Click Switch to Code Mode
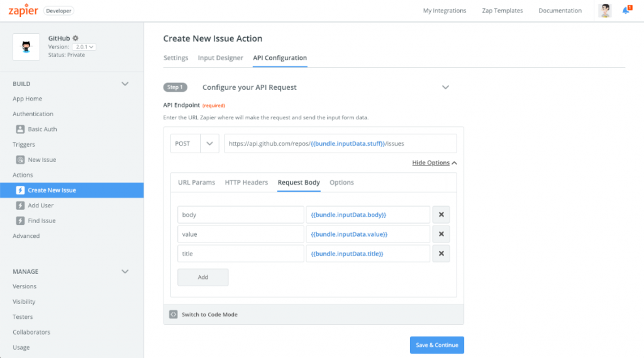 pyautogui.click(x=209, y=315)
